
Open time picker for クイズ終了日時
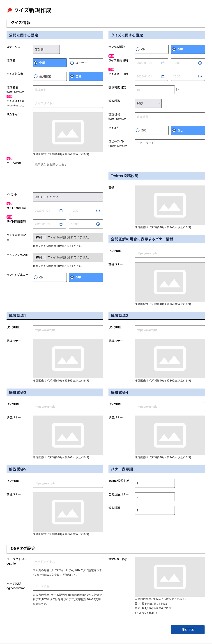pyautogui.click(x=200, y=77)
